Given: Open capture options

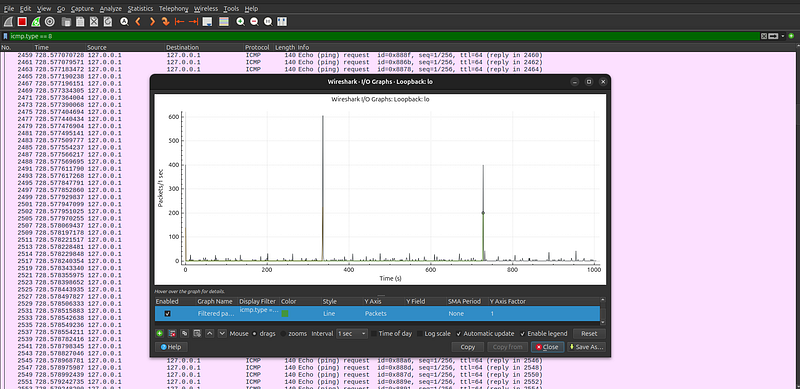Looking at the screenshot, I should [49, 21].
